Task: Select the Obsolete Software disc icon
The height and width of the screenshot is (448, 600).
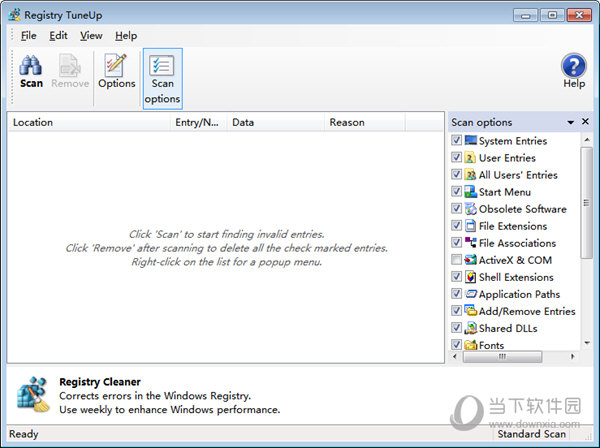Action: [x=470, y=209]
